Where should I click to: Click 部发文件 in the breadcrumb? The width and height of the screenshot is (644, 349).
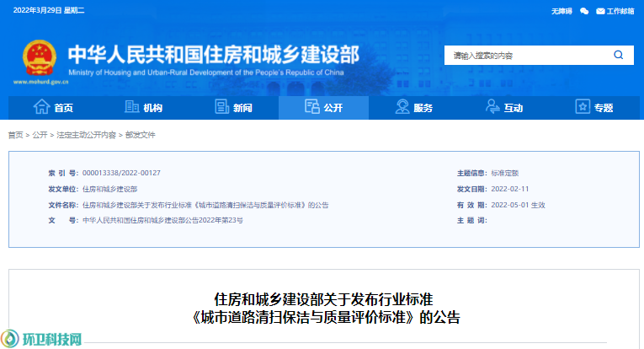point(141,135)
